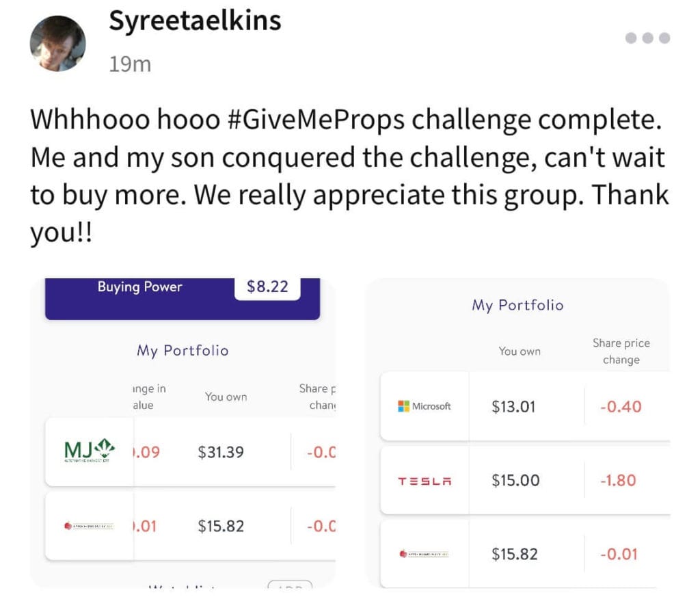This screenshot has width=700, height=597.
Task: Sort by You own header in right screenshot
Action: coord(520,351)
